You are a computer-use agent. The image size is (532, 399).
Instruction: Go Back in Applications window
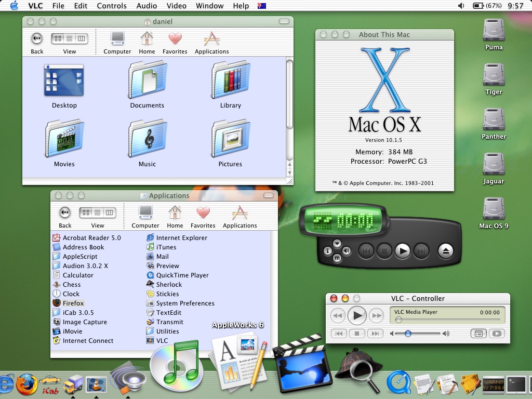[x=65, y=212]
